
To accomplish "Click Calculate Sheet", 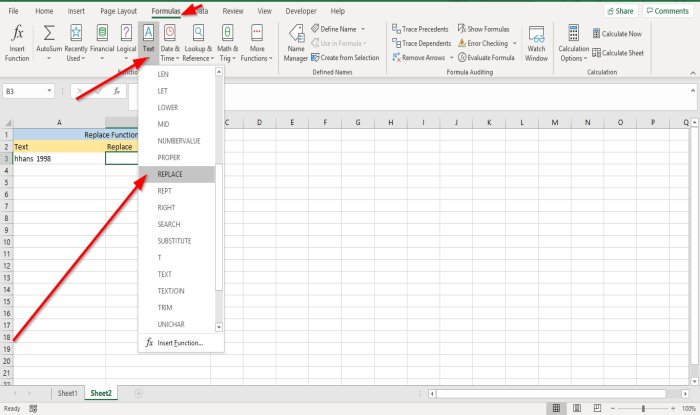I will (x=618, y=53).
